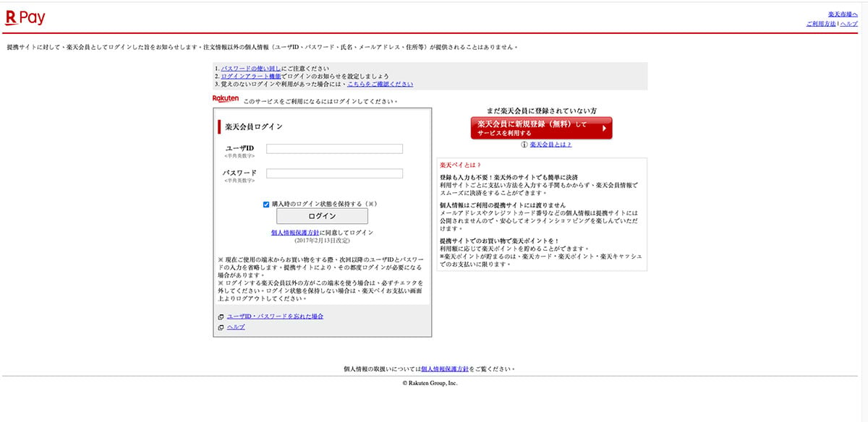Open the 楽天市場へ link at top right

click(x=843, y=14)
